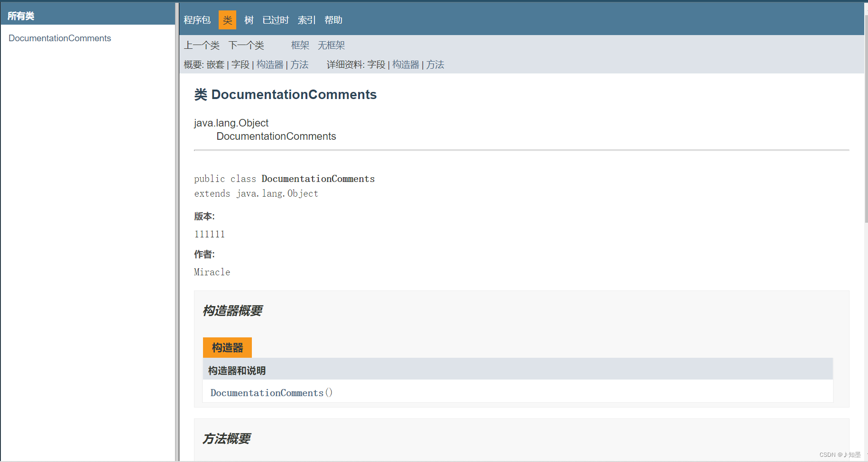
Task: Open the 索引 (Index) page
Action: [x=306, y=19]
